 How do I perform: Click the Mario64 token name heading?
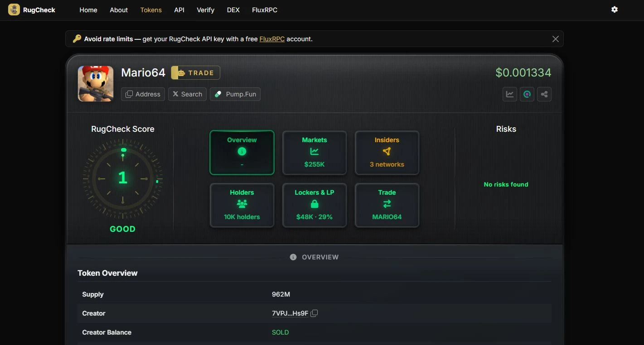(x=143, y=72)
